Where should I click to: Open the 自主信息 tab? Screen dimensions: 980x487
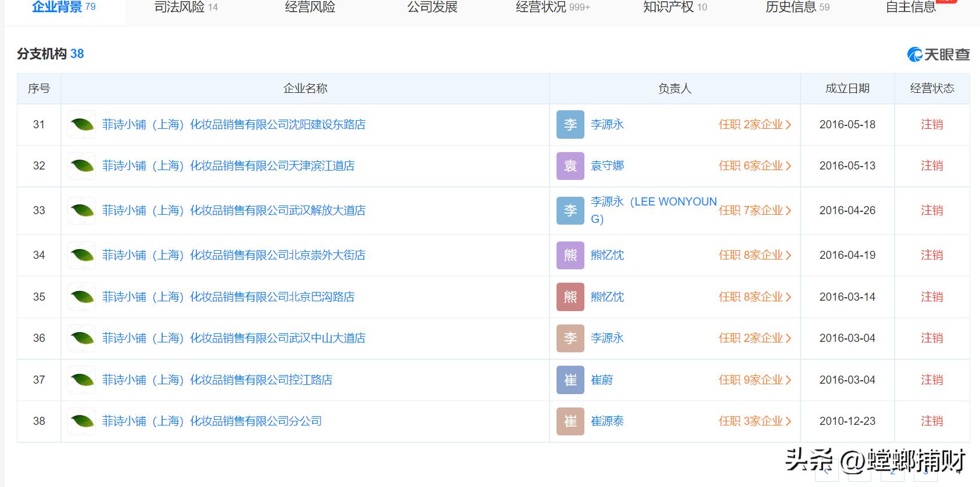pos(911,7)
